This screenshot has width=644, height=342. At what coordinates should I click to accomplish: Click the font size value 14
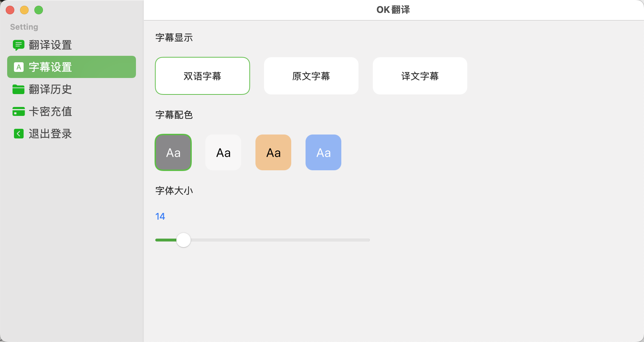pyautogui.click(x=160, y=216)
